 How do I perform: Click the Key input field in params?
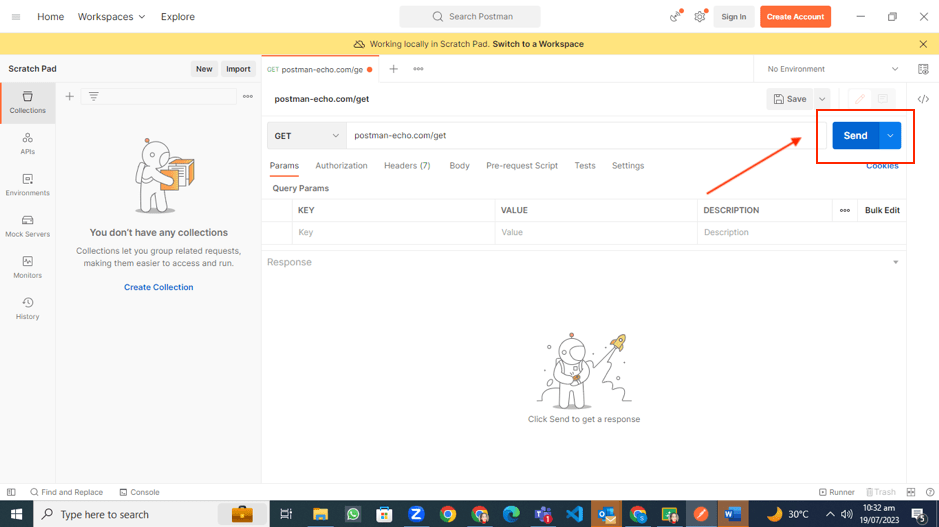coord(394,232)
